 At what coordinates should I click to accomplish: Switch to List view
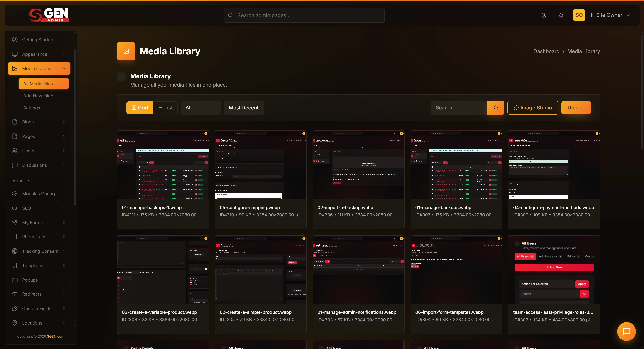(x=165, y=108)
